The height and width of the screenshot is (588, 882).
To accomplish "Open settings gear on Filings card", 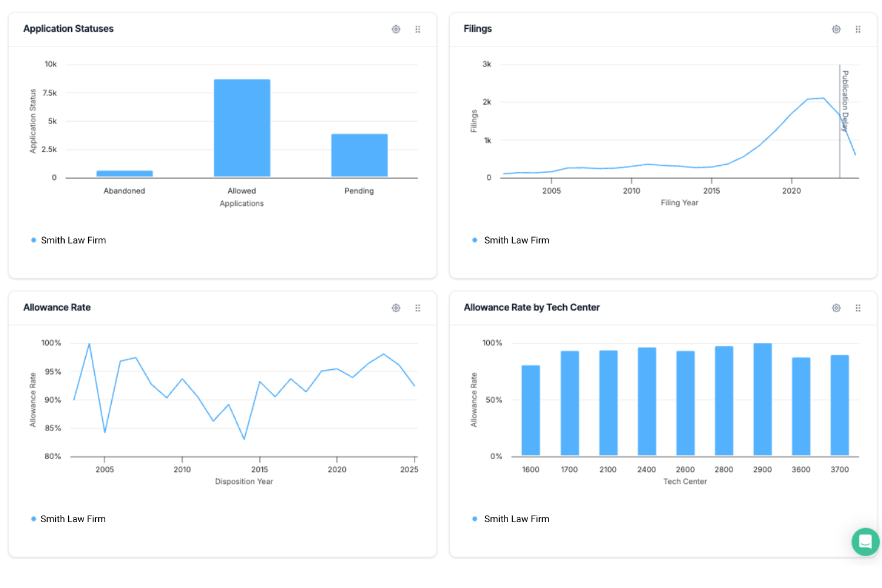I will pos(836,29).
